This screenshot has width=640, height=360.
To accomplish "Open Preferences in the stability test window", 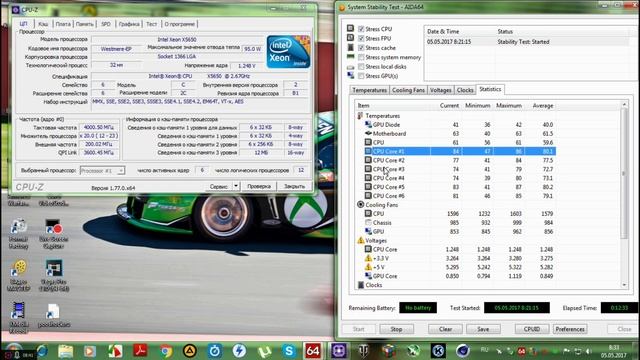I will click(570, 329).
